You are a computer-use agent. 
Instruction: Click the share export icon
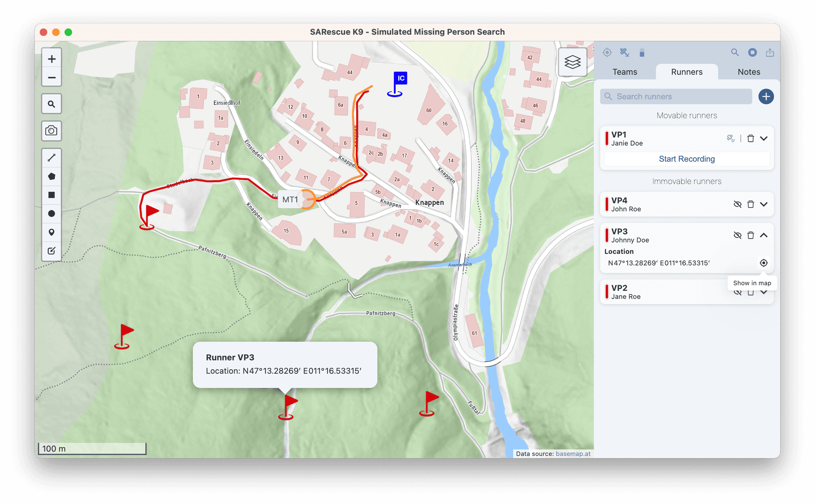(770, 52)
